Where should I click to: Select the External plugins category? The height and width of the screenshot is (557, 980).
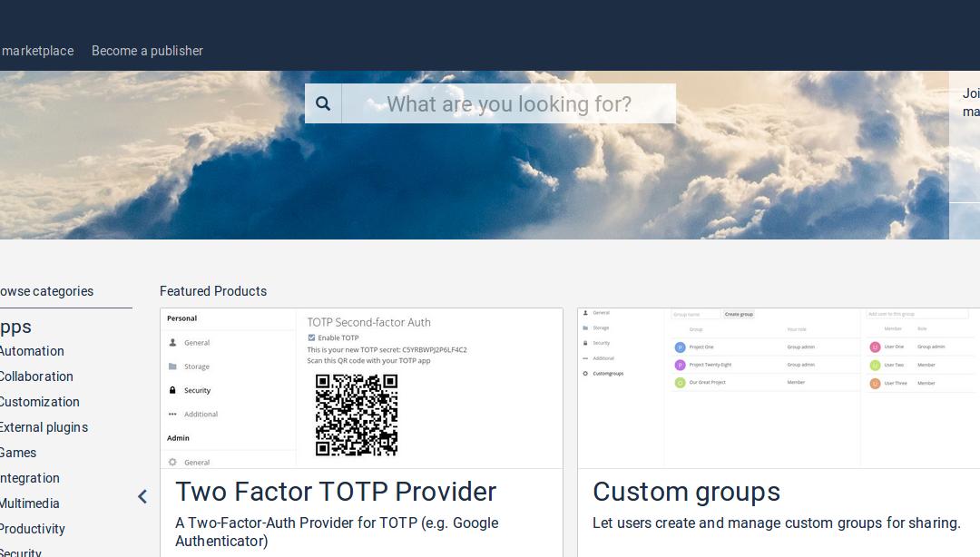tap(44, 427)
